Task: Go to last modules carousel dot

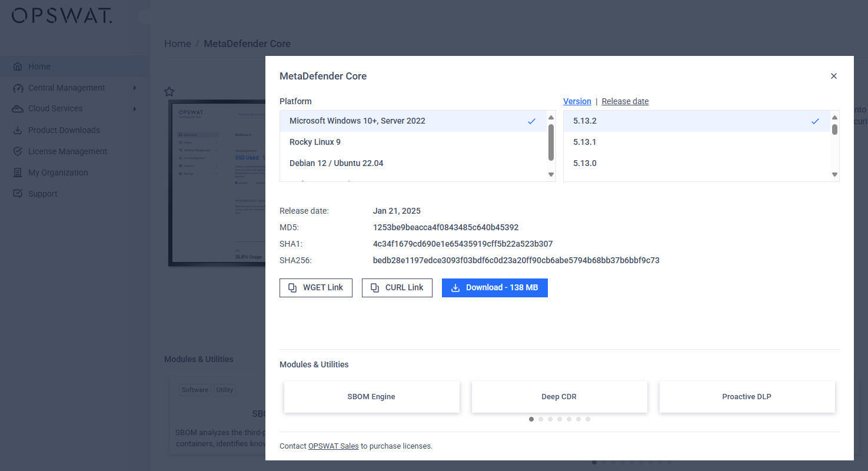Action: (588, 419)
